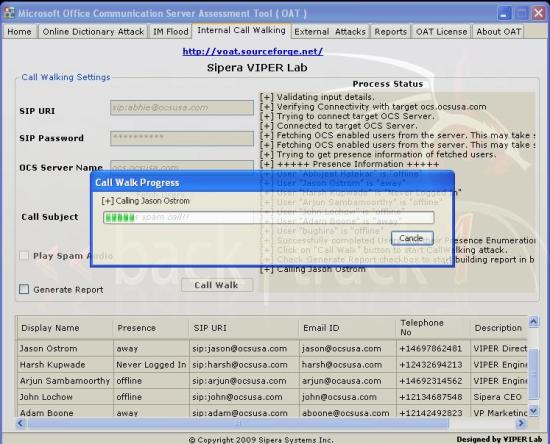This screenshot has width=550, height=444.
Task: Click the table scroll down arrow
Action: coord(534,410)
